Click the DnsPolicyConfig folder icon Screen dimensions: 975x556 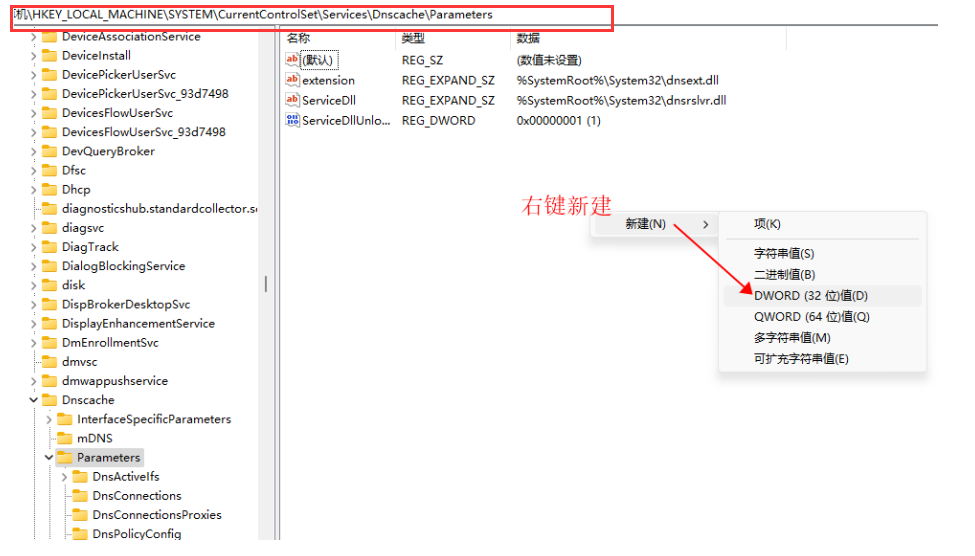(80, 534)
